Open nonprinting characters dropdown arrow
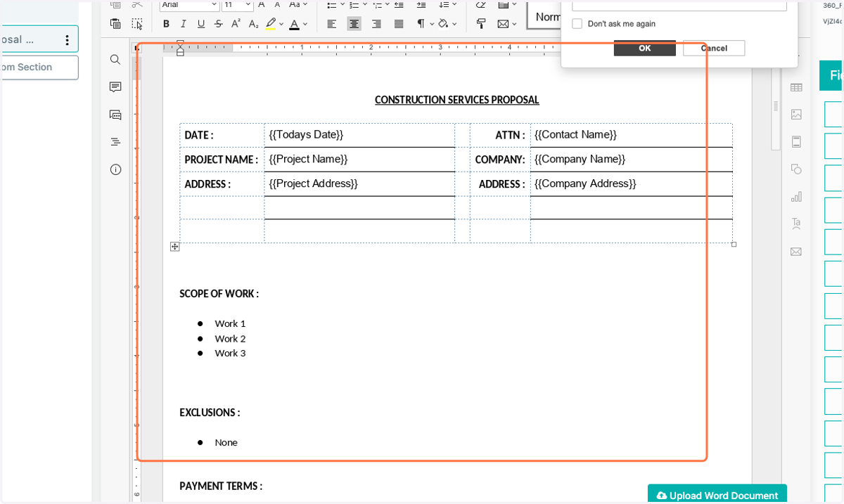Viewport: 844px width, 504px height. click(431, 24)
